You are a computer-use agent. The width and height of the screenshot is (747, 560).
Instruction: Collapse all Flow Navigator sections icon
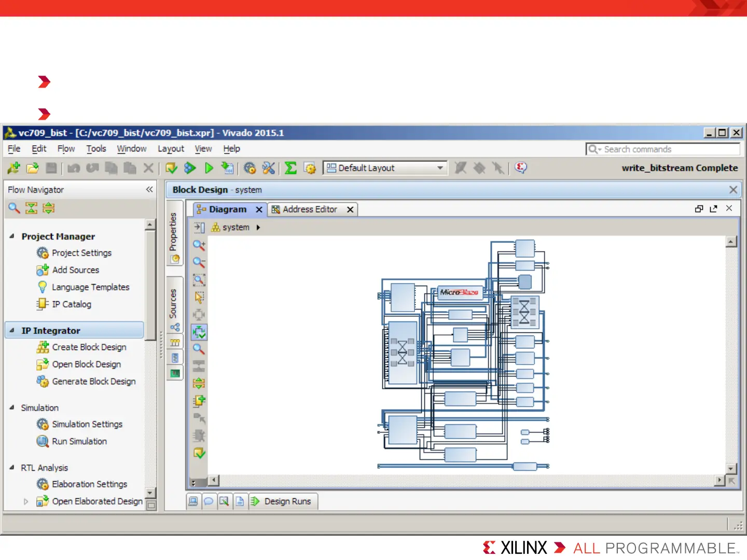32,208
